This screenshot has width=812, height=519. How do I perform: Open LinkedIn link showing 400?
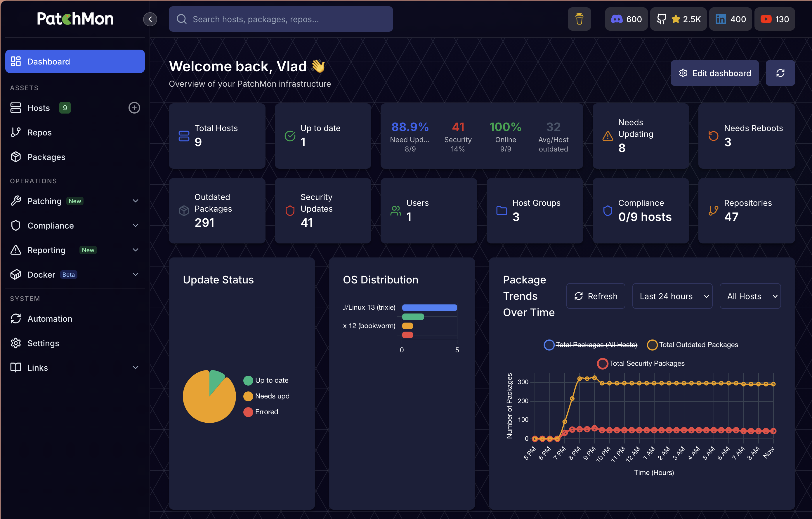pyautogui.click(x=731, y=19)
